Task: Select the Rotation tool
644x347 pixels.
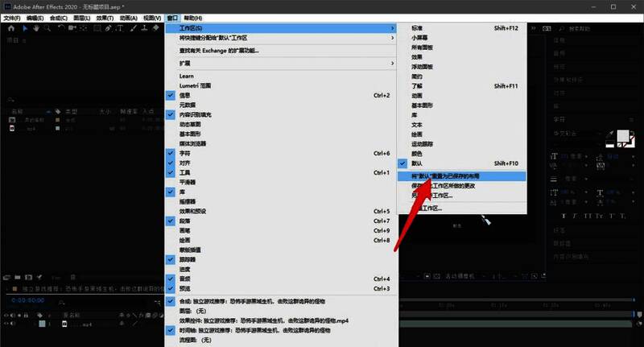Action: (x=61, y=28)
